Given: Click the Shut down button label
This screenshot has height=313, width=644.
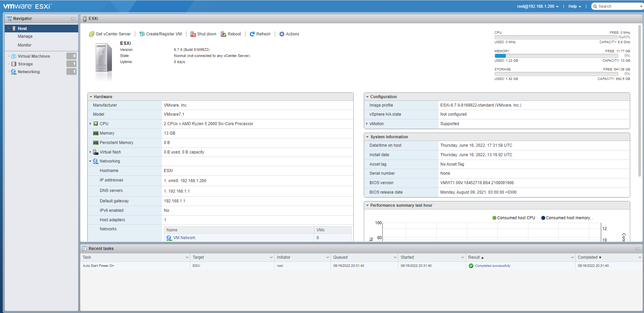Looking at the screenshot, I should pos(207,34).
